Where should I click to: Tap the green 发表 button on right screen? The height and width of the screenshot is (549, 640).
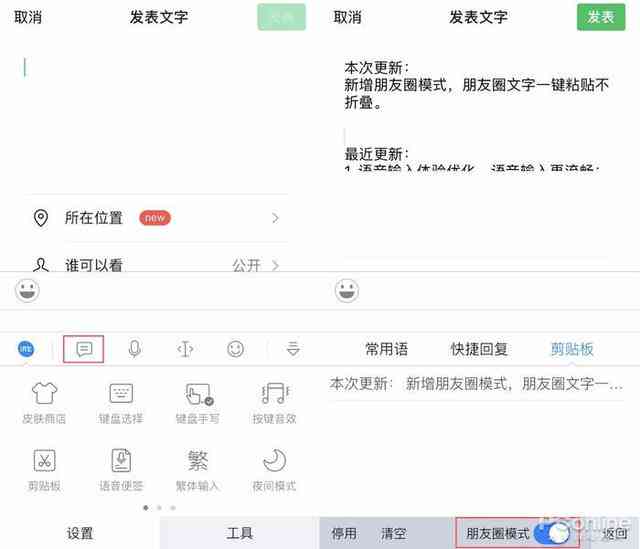click(601, 17)
